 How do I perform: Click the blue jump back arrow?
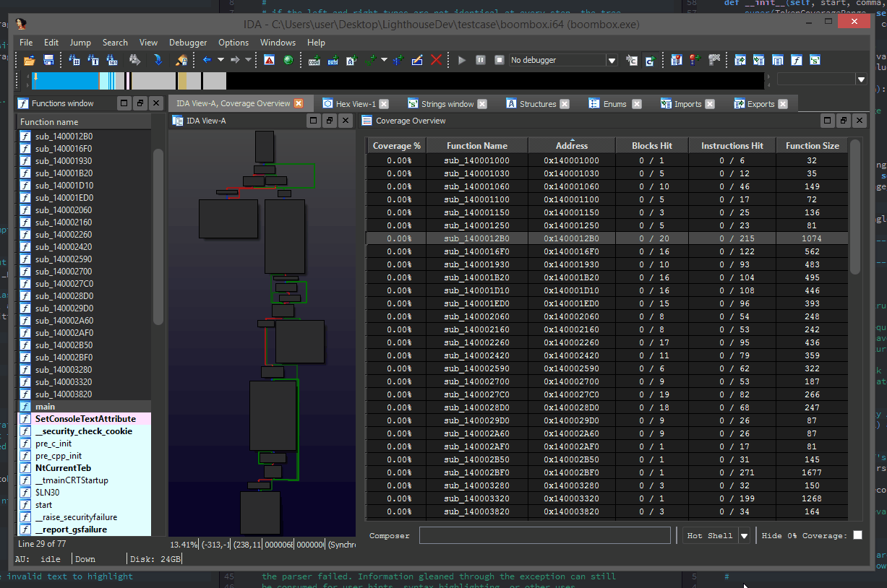click(207, 60)
